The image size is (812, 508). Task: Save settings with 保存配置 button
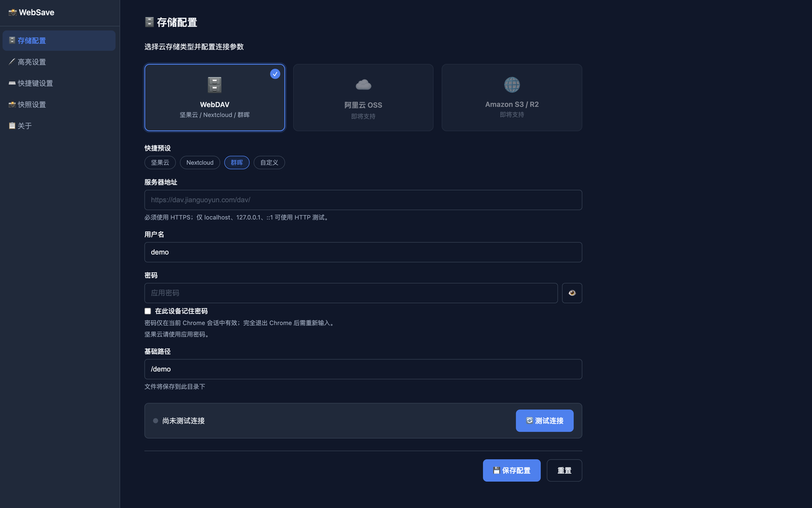511,471
